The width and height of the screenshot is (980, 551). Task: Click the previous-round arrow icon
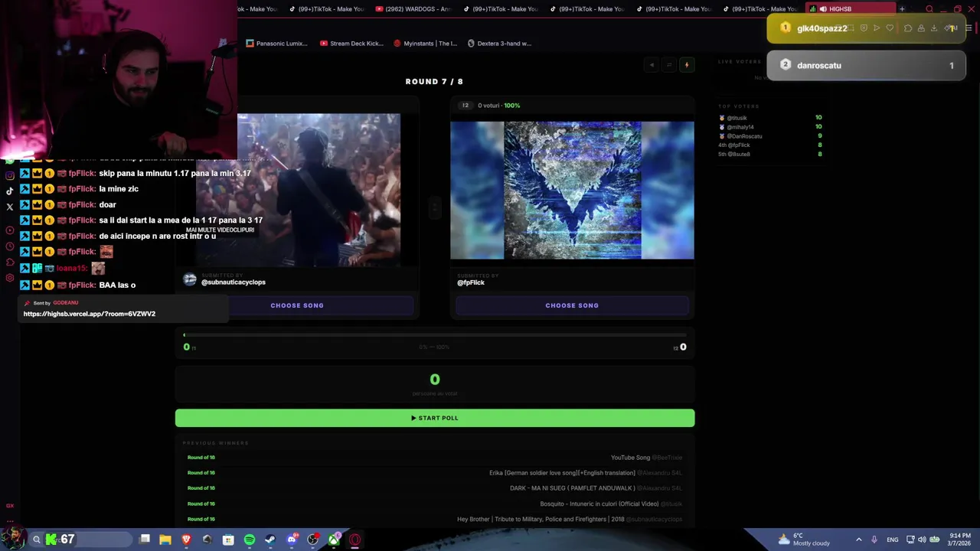[652, 65]
